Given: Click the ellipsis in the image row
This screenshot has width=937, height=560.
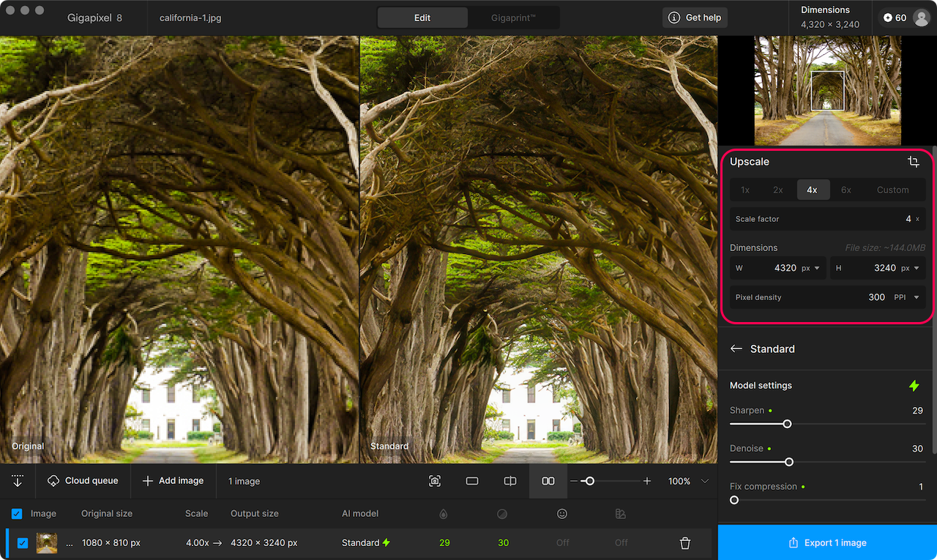Looking at the screenshot, I should coord(70,543).
